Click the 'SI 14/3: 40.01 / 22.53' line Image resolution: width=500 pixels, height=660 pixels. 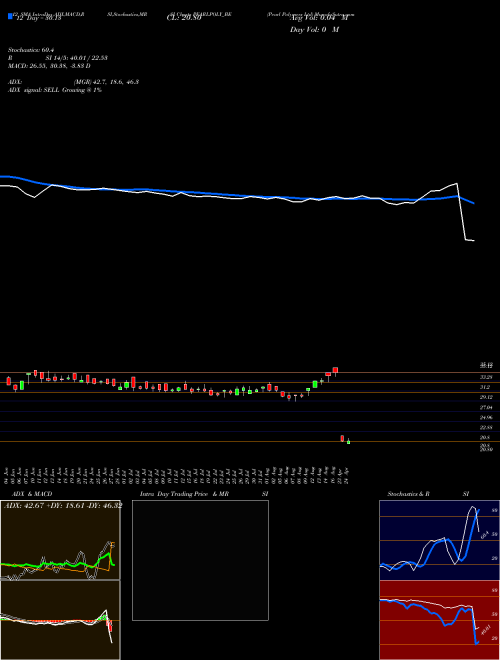coord(77,58)
